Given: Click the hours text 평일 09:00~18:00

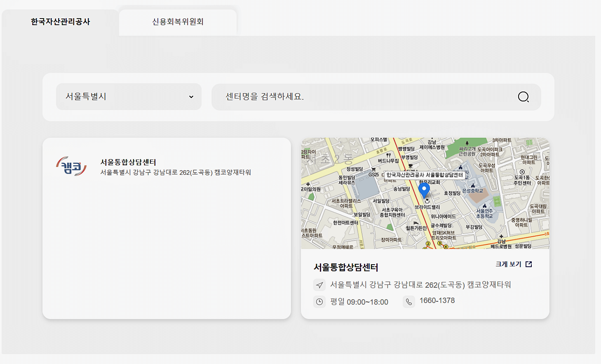Looking at the screenshot, I should tap(359, 302).
